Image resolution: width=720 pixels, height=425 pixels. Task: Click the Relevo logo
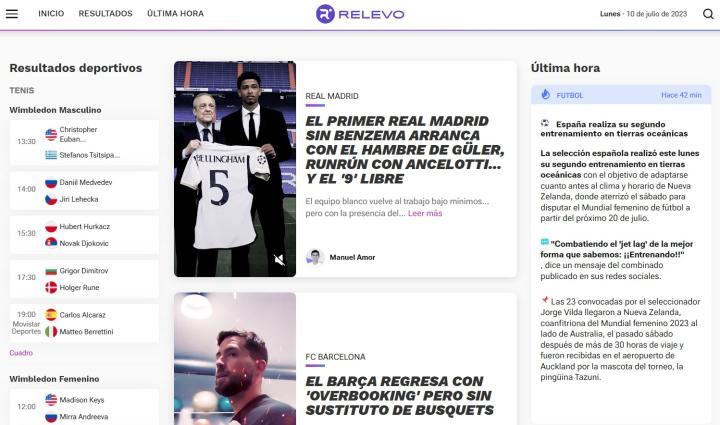pos(360,14)
